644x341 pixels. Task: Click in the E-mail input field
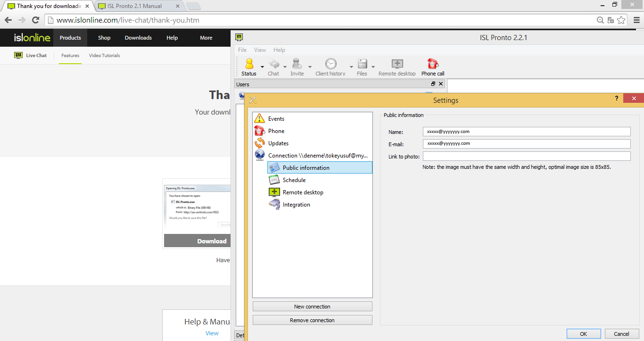pyautogui.click(x=527, y=144)
